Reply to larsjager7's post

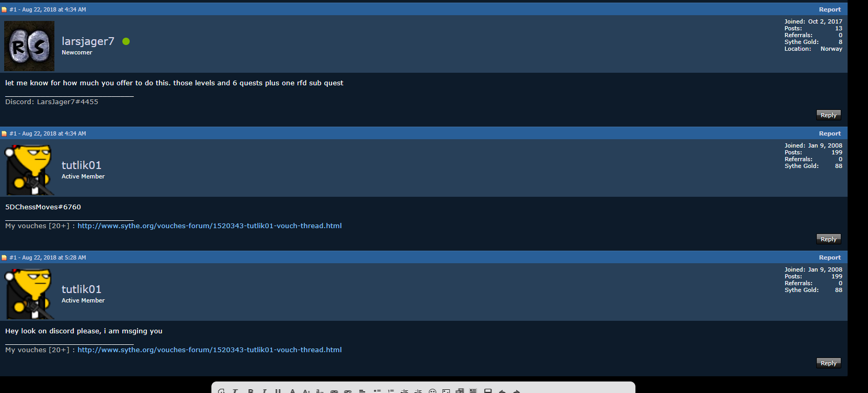click(829, 115)
